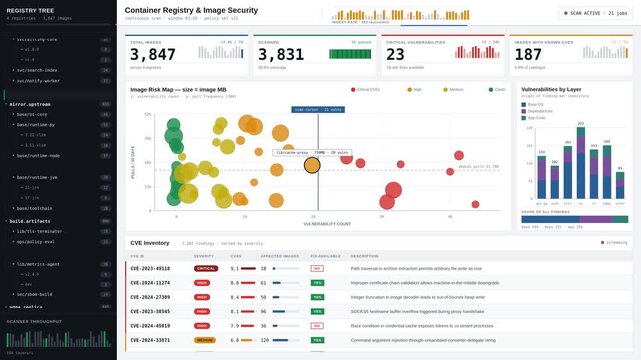The width and height of the screenshot is (641, 360).
Task: Open CVE-2024-45019 row
Action: [379, 326]
